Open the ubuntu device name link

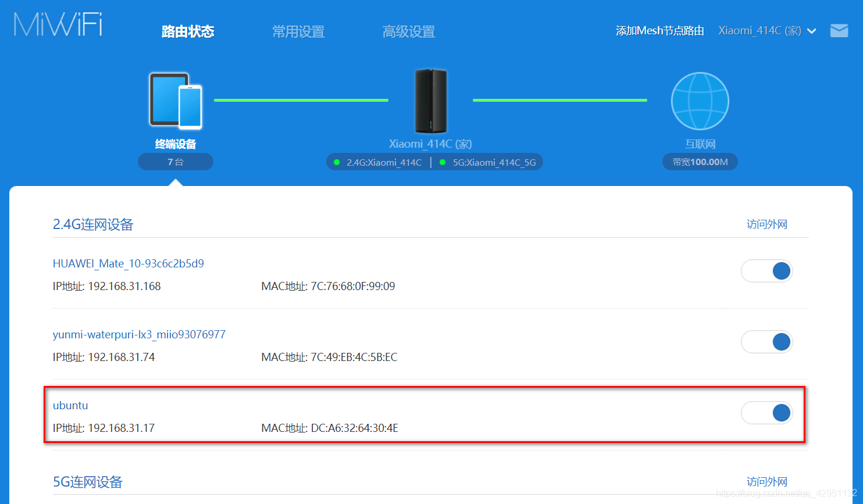[70, 405]
